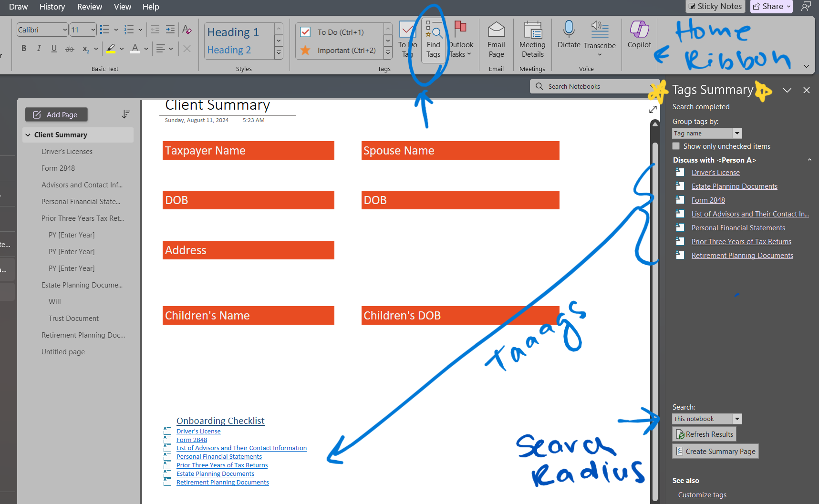Click the Create Summary Page button

click(715, 451)
